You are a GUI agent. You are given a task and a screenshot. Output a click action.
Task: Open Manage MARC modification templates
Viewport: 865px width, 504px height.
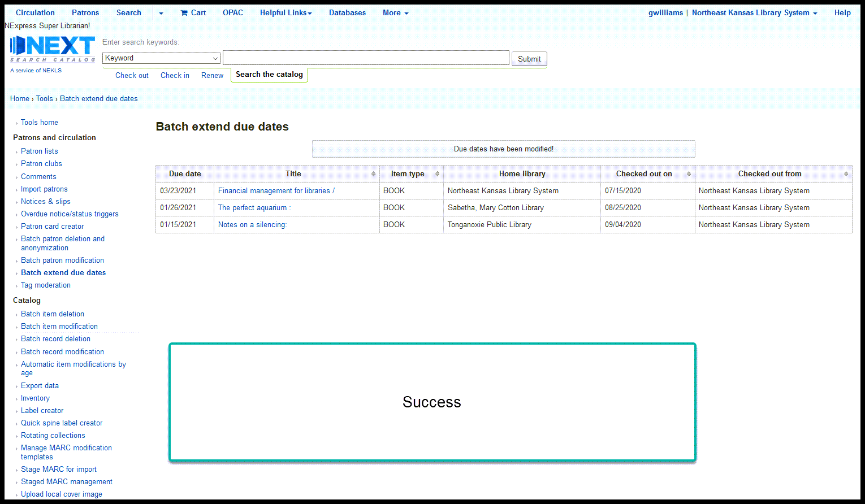pyautogui.click(x=66, y=452)
